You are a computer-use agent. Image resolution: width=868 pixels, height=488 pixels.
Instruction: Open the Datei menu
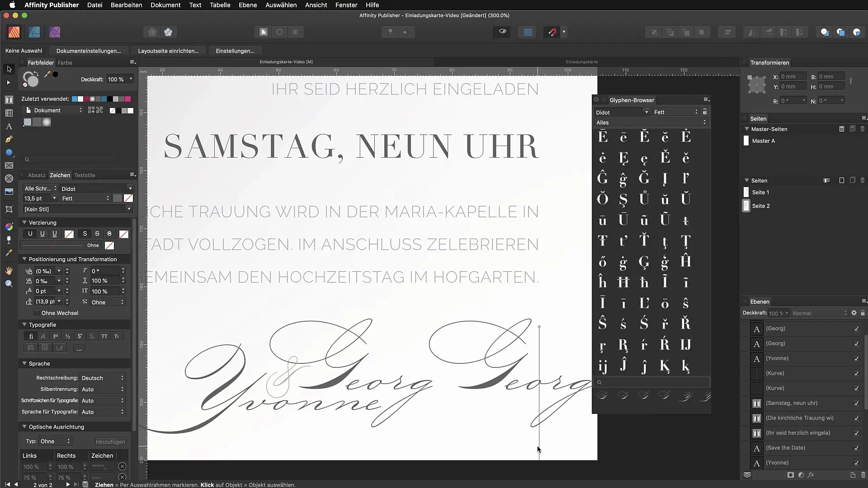(94, 5)
